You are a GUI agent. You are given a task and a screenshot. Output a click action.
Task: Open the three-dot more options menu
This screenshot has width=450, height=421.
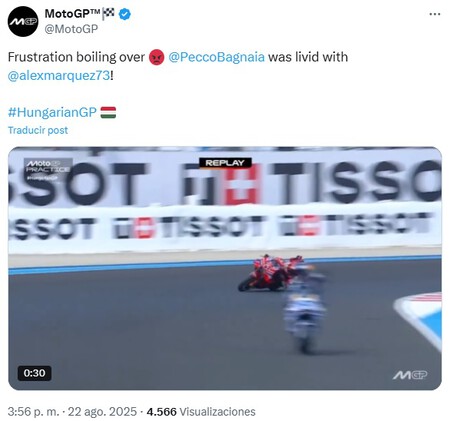coord(435,14)
